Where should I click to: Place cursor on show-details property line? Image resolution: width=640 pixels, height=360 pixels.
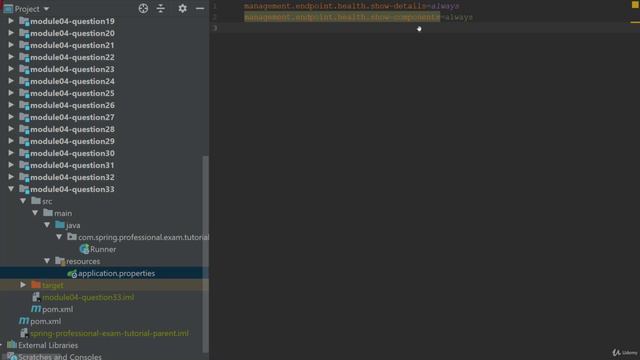(x=351, y=6)
